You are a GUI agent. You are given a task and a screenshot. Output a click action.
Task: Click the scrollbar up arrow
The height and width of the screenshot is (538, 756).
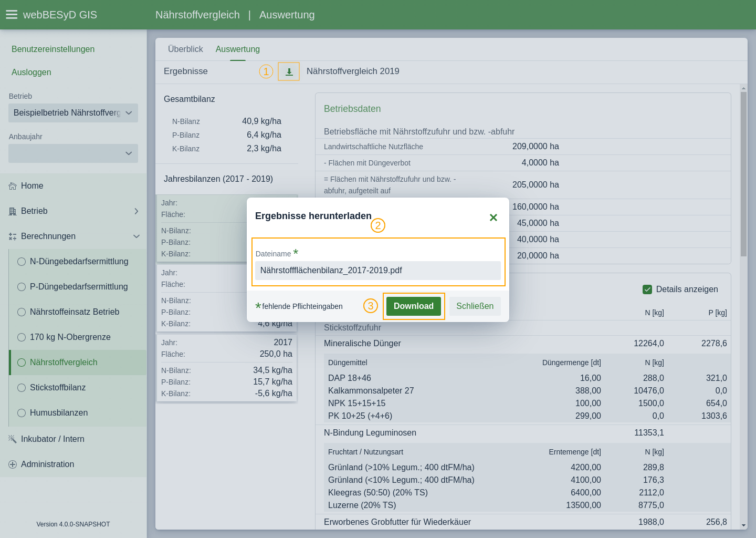(743, 88)
